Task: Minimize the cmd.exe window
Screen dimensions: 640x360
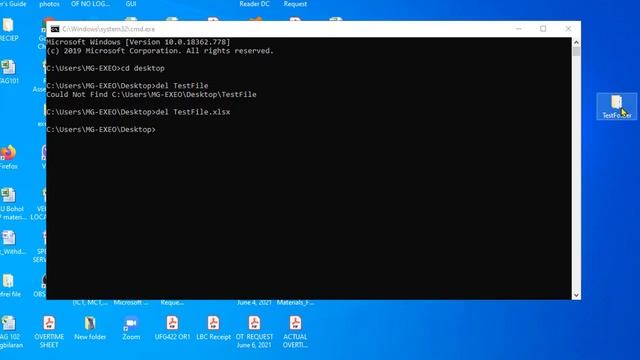Action: (518, 29)
